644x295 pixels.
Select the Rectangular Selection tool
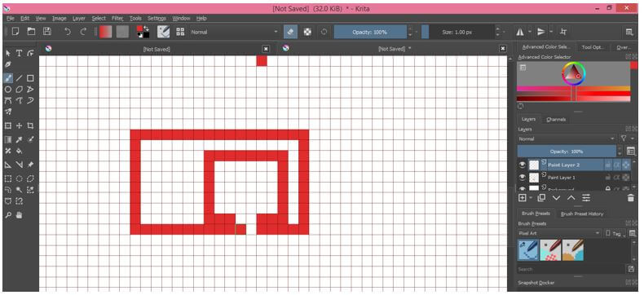click(8, 179)
